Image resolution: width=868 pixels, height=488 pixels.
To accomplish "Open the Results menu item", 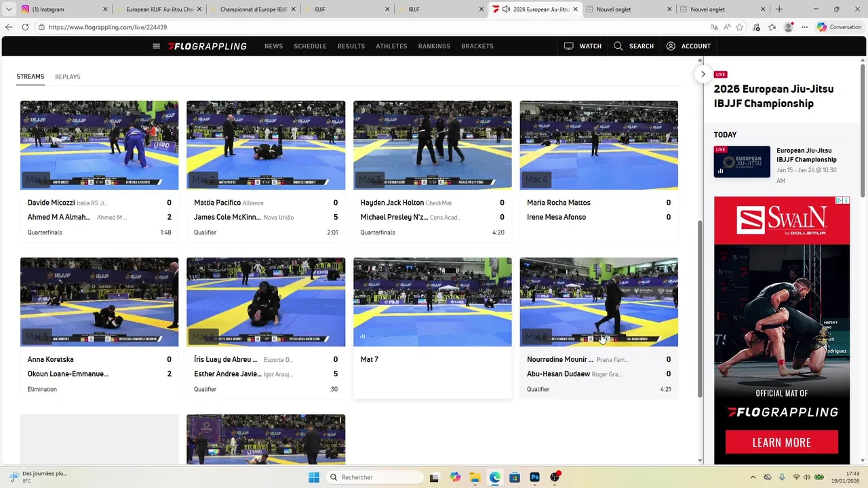I will [x=351, y=46].
